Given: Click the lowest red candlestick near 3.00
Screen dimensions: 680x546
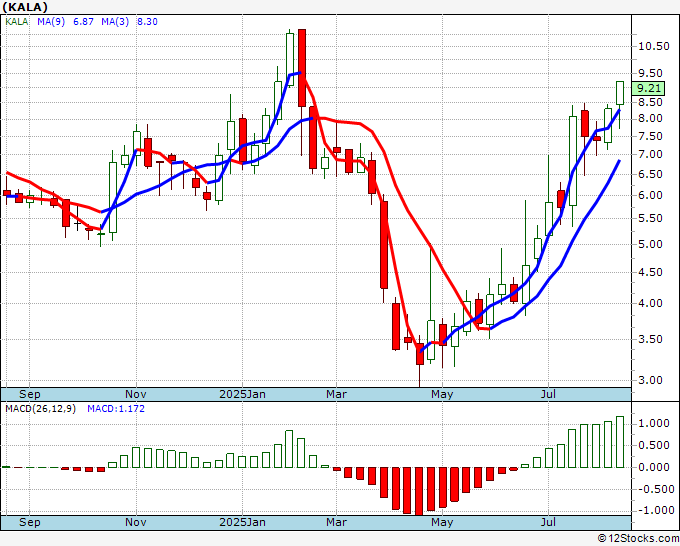Looking at the screenshot, I should coord(420,354).
